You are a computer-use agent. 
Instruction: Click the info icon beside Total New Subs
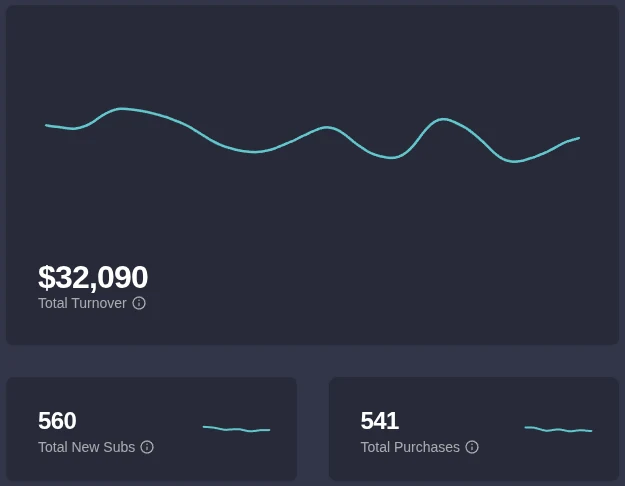pos(147,447)
